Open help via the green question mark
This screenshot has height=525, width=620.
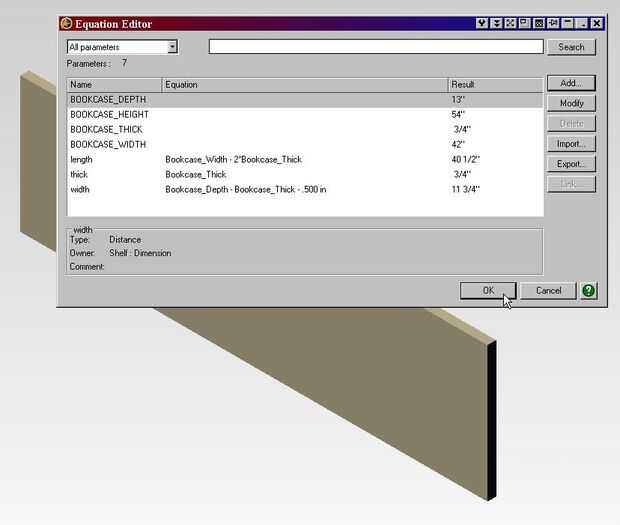coord(588,291)
